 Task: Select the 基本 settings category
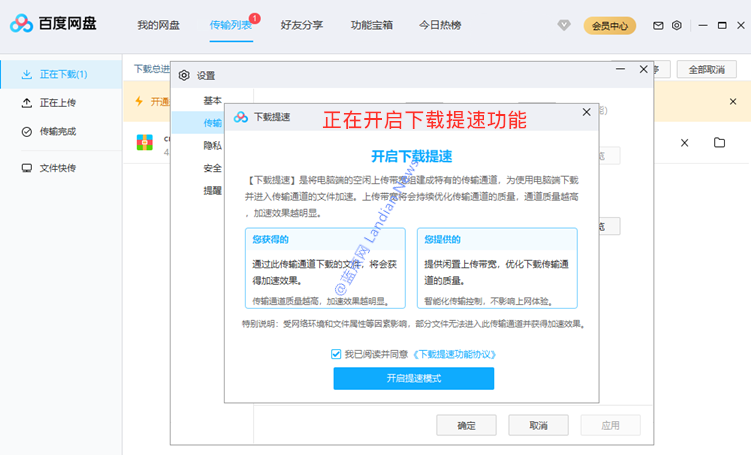[212, 101]
